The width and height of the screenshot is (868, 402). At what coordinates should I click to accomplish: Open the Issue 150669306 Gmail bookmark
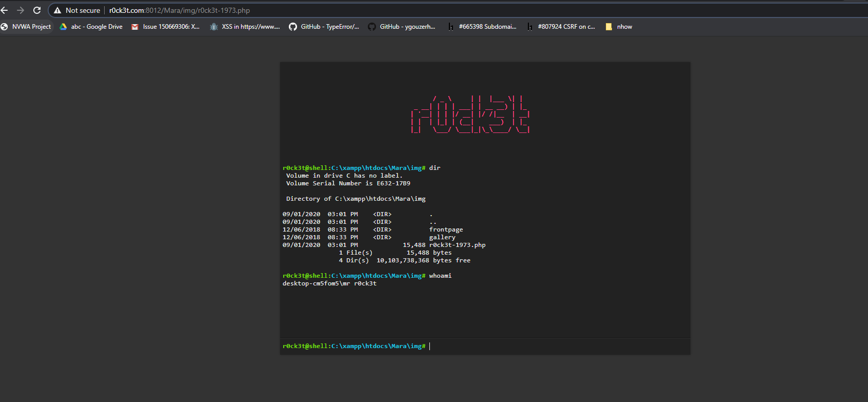(165, 27)
